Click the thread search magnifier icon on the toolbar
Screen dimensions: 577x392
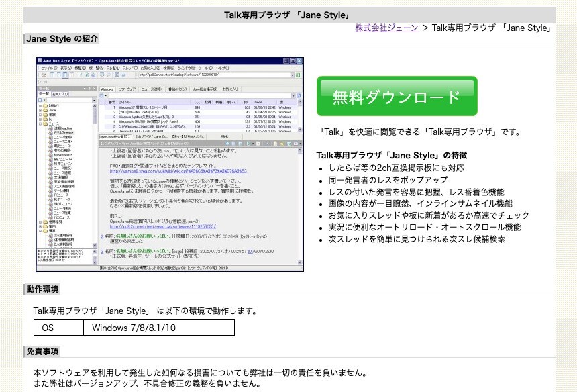[108, 75]
